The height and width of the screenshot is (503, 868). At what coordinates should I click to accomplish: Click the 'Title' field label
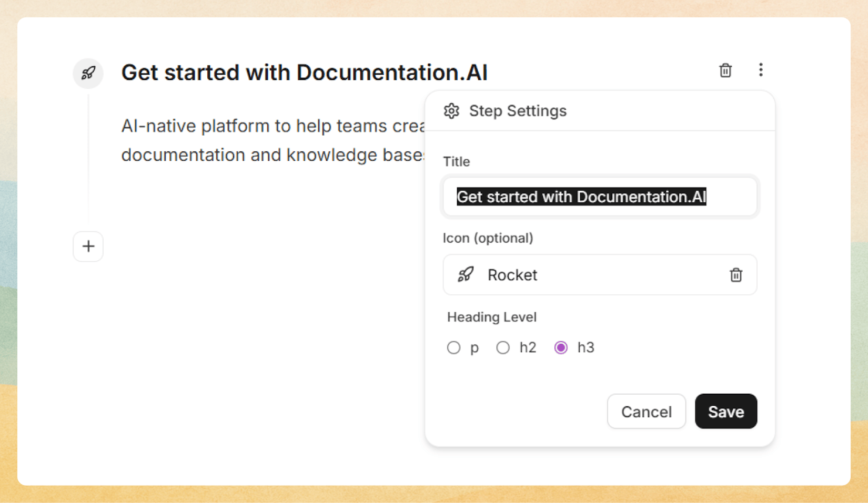coord(456,162)
